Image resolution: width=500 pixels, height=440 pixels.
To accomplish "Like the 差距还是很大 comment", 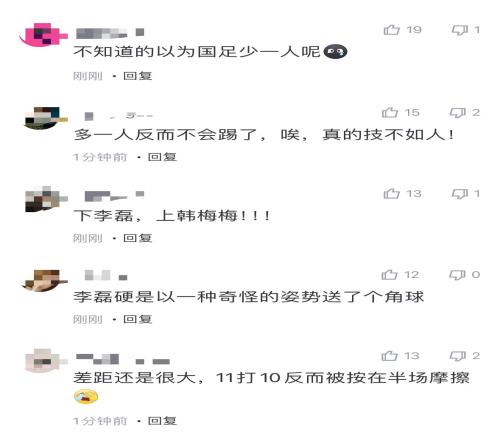I will 390,356.
